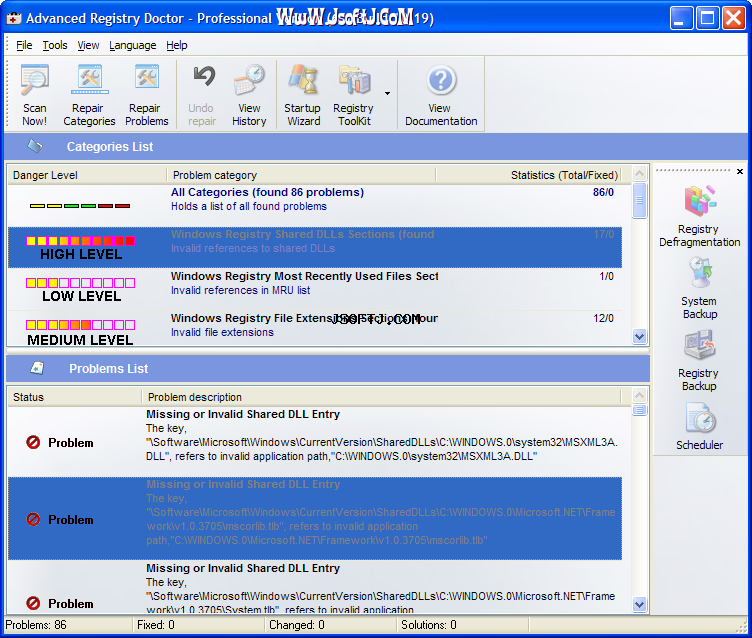Screen dimensions: 752x638
Task: Click the Problem status icon for System.tlb
Action: click(x=33, y=603)
